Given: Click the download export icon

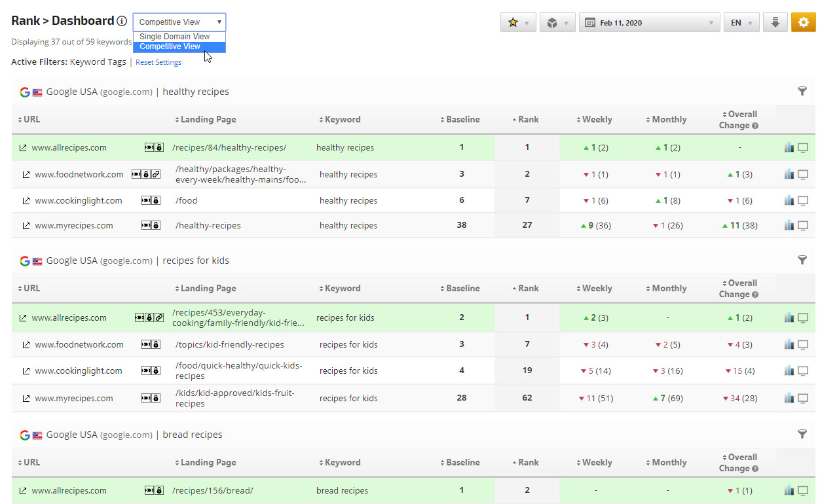Looking at the screenshot, I should pos(775,22).
